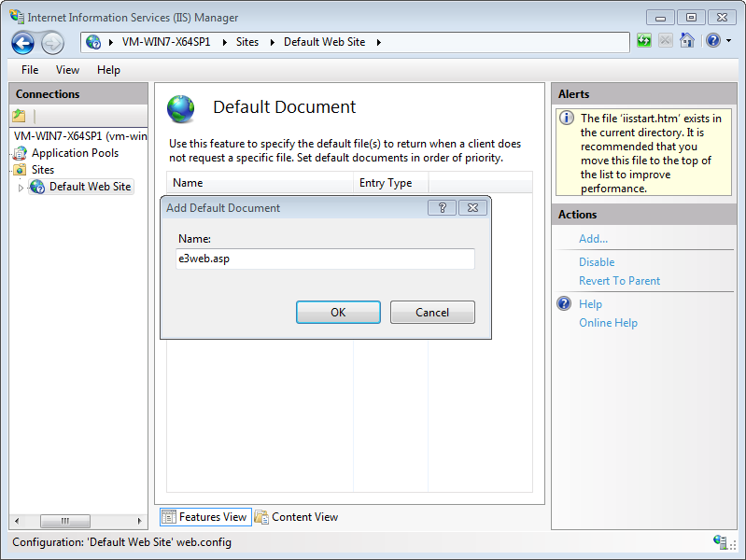Viewport: 746px width, 560px height.
Task: Open the File menu
Action: pyautogui.click(x=30, y=70)
